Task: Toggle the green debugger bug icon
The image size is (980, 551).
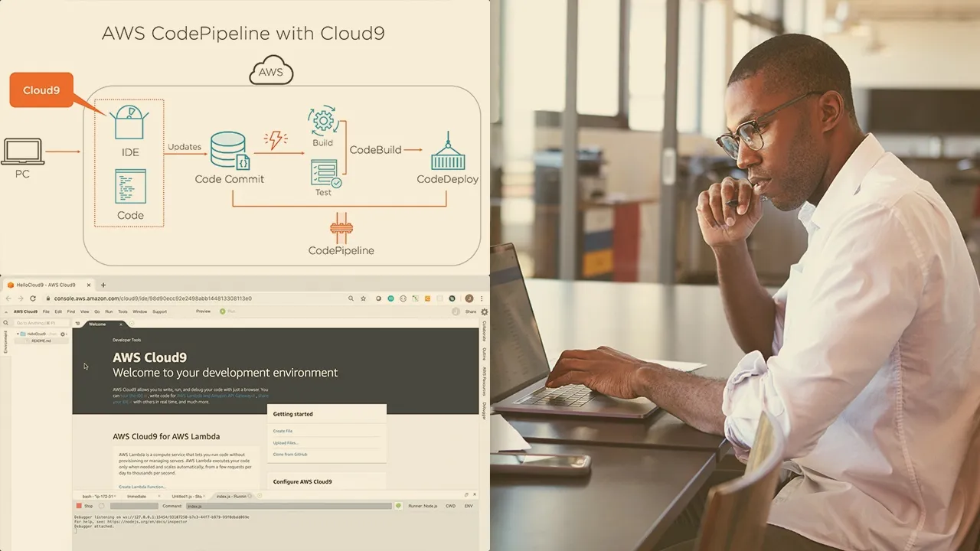Action: click(398, 506)
